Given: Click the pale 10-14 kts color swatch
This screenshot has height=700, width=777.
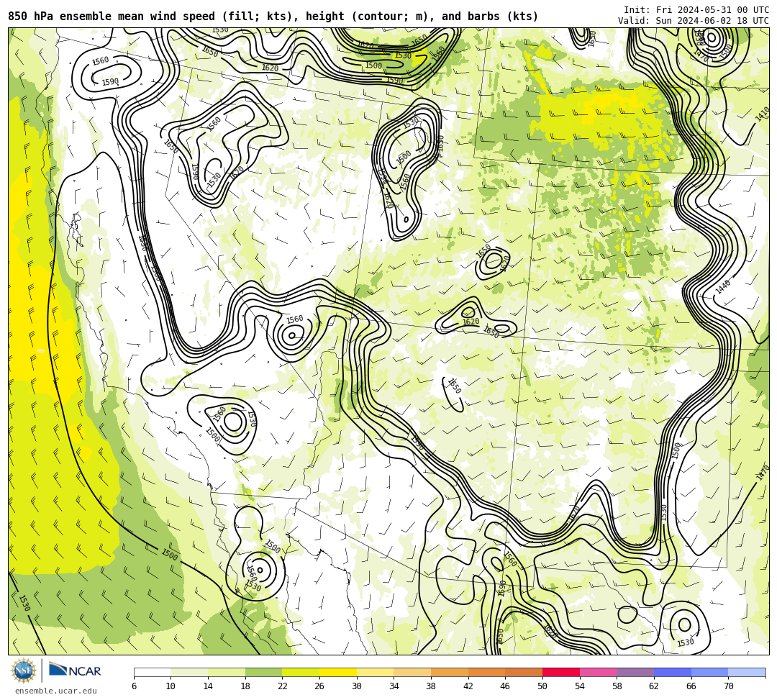Looking at the screenshot, I should tap(189, 672).
